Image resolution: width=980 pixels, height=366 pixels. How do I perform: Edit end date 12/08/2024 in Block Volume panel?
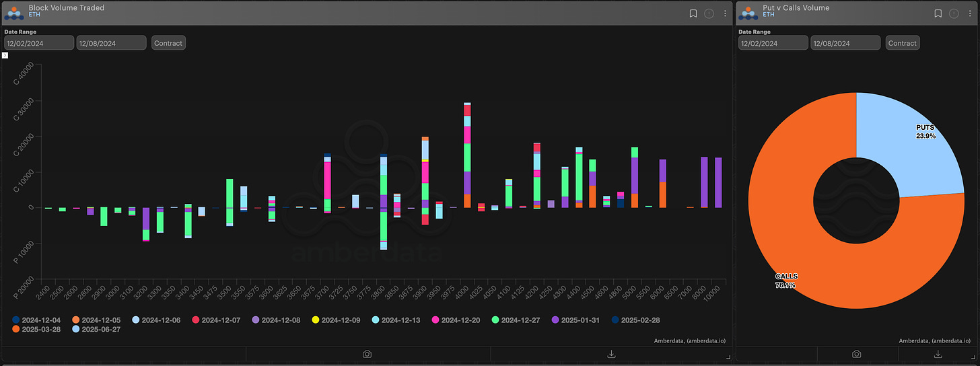pyautogui.click(x=111, y=43)
